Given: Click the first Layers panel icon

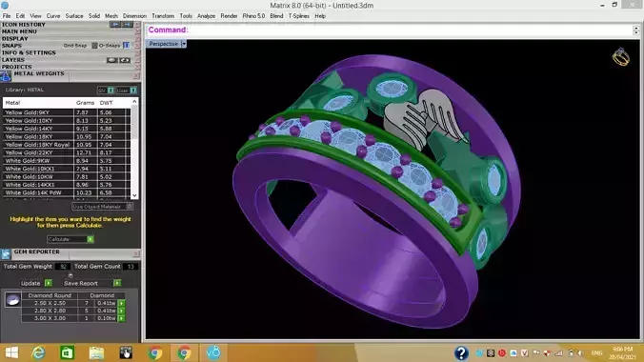Looking at the screenshot, I should click(x=112, y=60).
